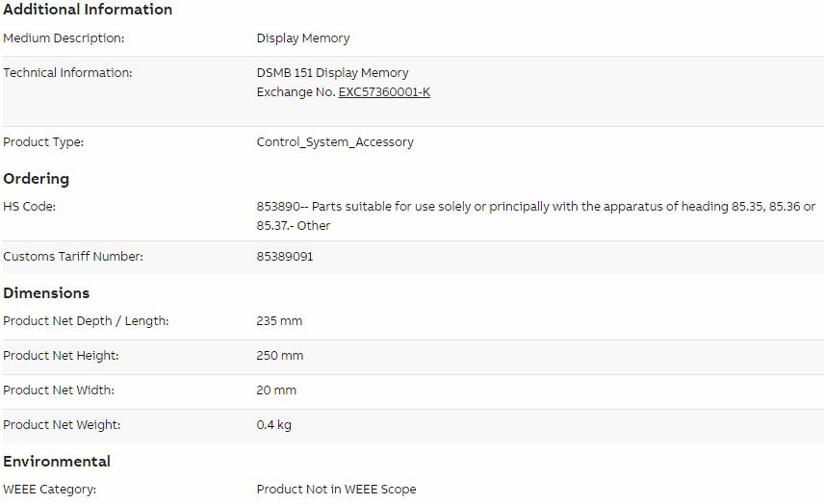Select the 250 mm height value
Screen dimensions: 824x504
click(279, 356)
